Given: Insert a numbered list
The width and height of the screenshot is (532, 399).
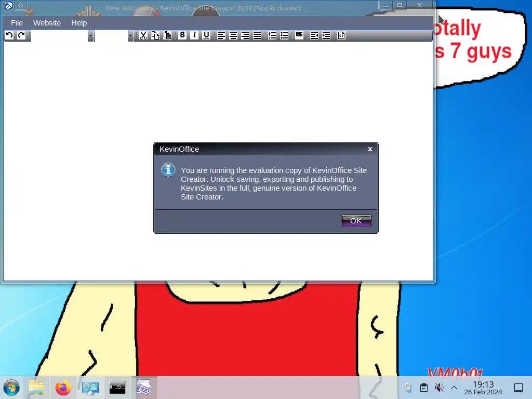Looking at the screenshot, I should (x=272, y=35).
